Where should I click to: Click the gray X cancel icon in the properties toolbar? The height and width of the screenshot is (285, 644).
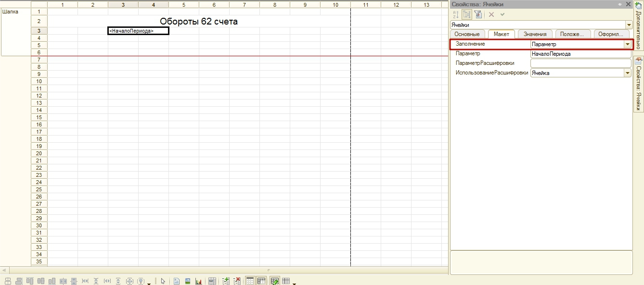(491, 14)
